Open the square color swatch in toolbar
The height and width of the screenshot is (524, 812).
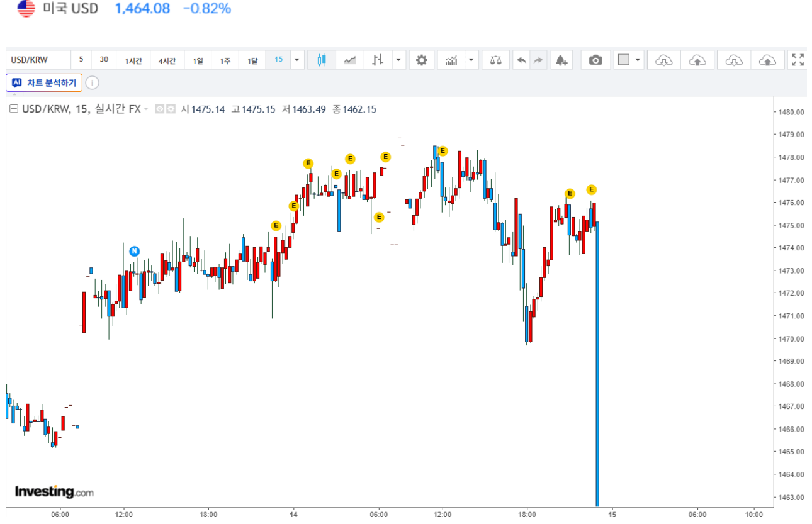click(x=623, y=60)
